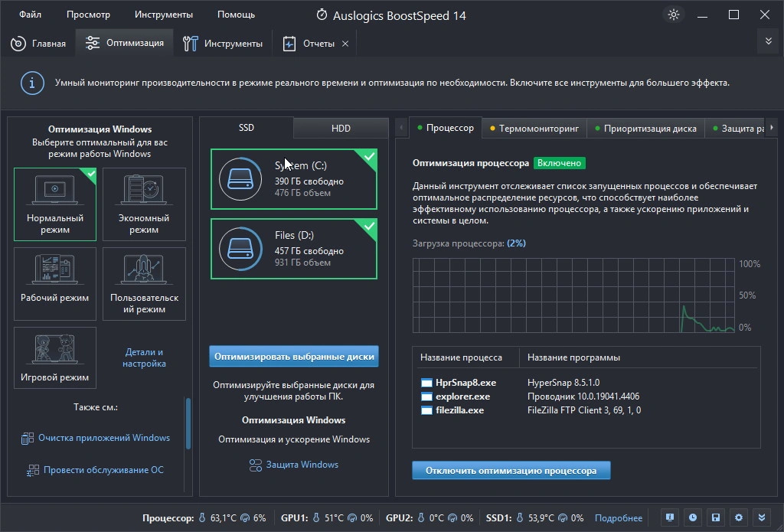Image resolution: width=784 pixels, height=532 pixels.
Task: Click the save floppy-disk icon in status bar
Action: pos(716,517)
